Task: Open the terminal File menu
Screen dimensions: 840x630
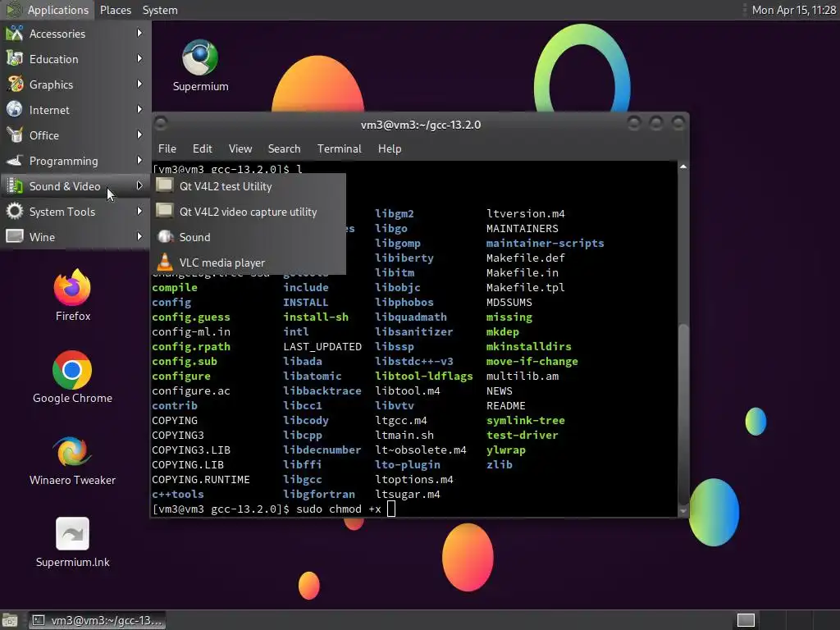Action: point(167,148)
